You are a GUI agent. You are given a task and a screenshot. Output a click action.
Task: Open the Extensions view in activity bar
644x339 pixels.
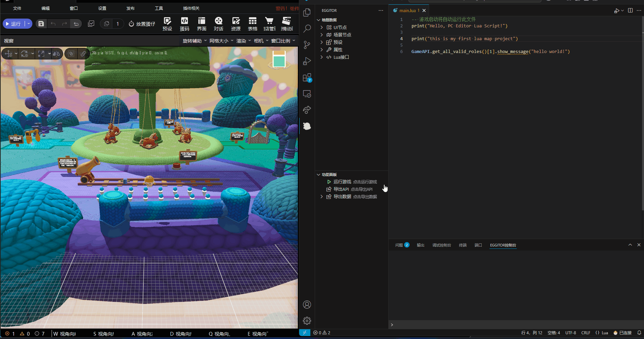pyautogui.click(x=307, y=78)
